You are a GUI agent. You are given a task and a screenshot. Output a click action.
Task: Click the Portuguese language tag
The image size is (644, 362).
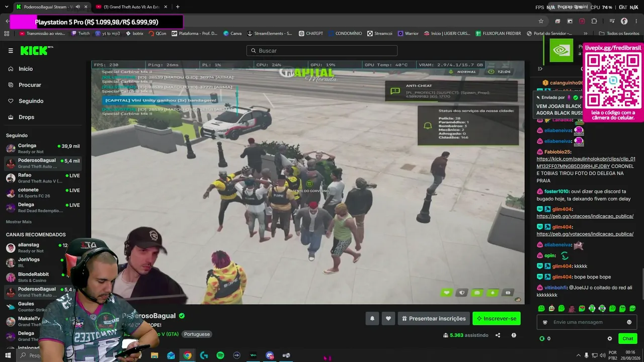[197, 334]
